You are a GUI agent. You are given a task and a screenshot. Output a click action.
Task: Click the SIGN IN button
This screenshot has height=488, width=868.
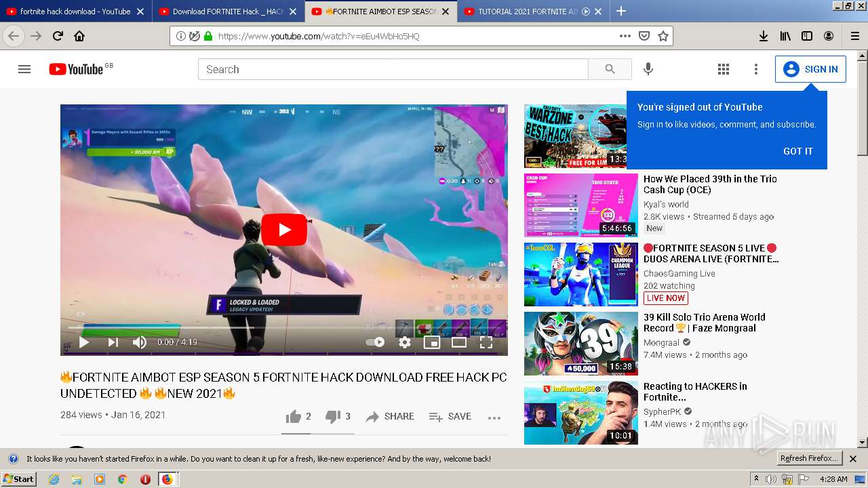(x=810, y=69)
